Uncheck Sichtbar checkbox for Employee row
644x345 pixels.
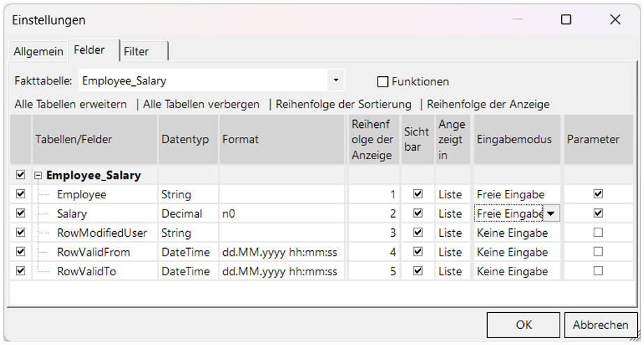pos(418,194)
